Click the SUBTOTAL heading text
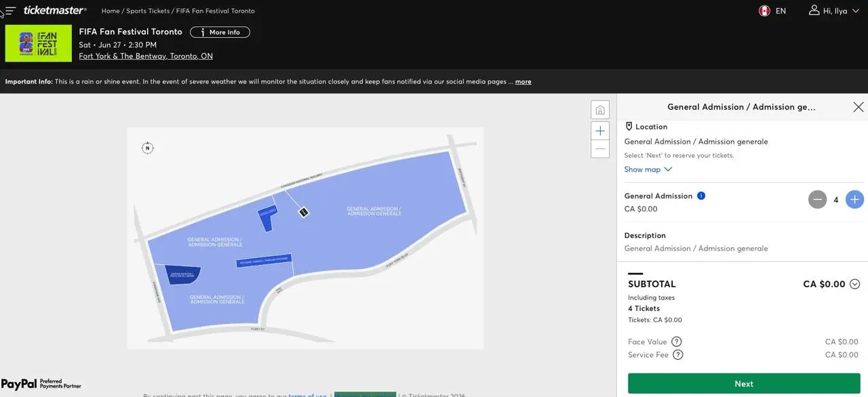This screenshot has width=868, height=397. point(652,284)
